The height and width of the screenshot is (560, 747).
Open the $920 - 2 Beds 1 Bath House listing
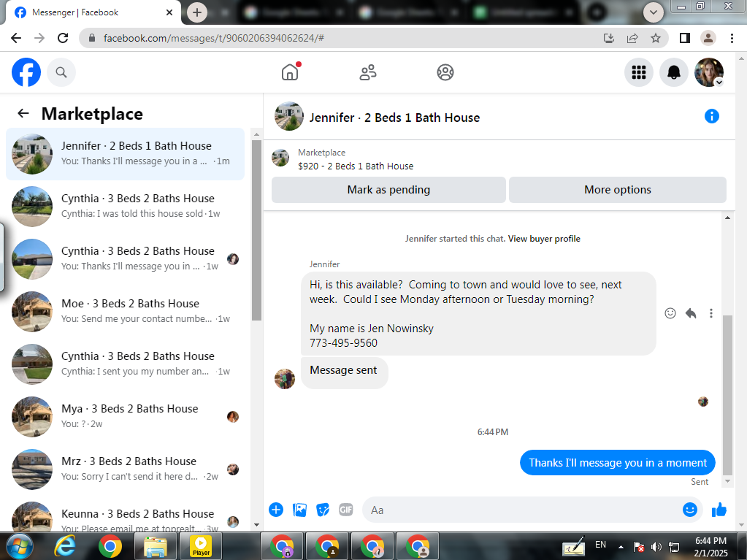click(356, 166)
